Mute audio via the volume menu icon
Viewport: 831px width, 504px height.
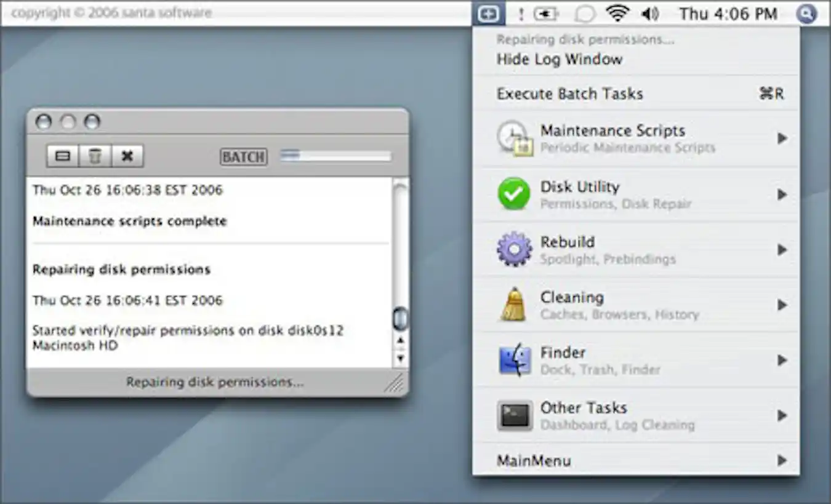click(x=651, y=12)
